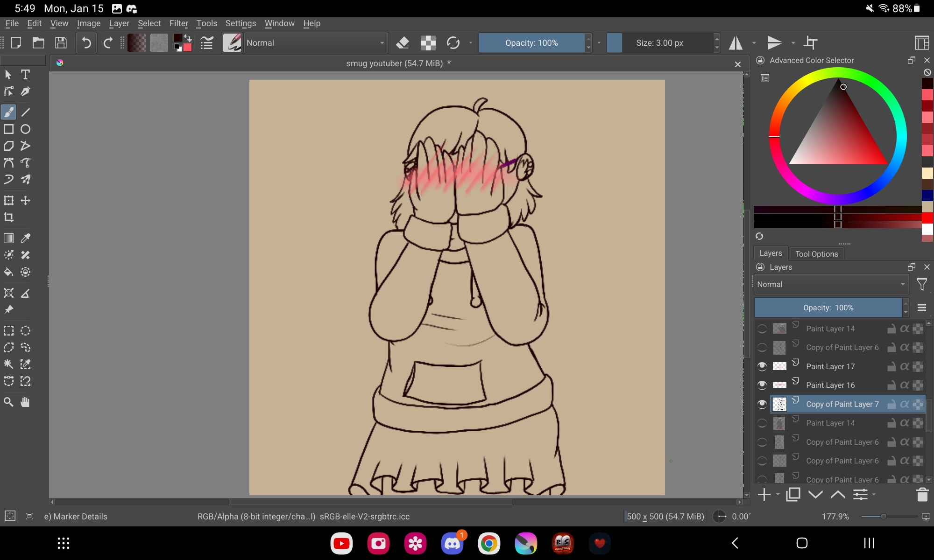Viewport: 934px width, 560px height.
Task: Switch to the Tool Options tab
Action: click(x=816, y=254)
